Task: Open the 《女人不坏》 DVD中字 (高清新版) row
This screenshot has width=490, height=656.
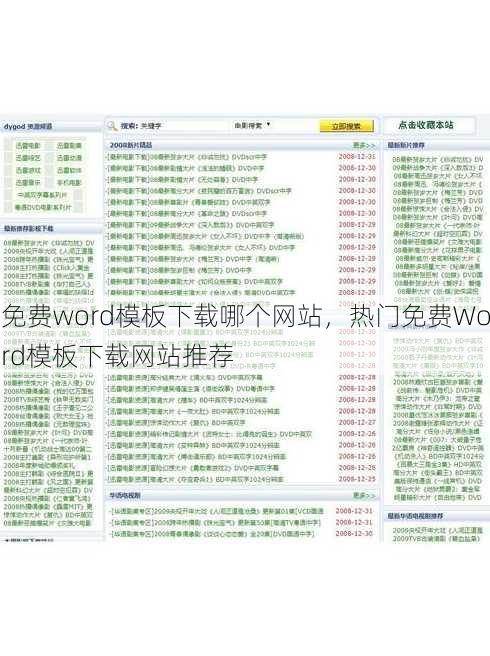Action: [x=206, y=236]
